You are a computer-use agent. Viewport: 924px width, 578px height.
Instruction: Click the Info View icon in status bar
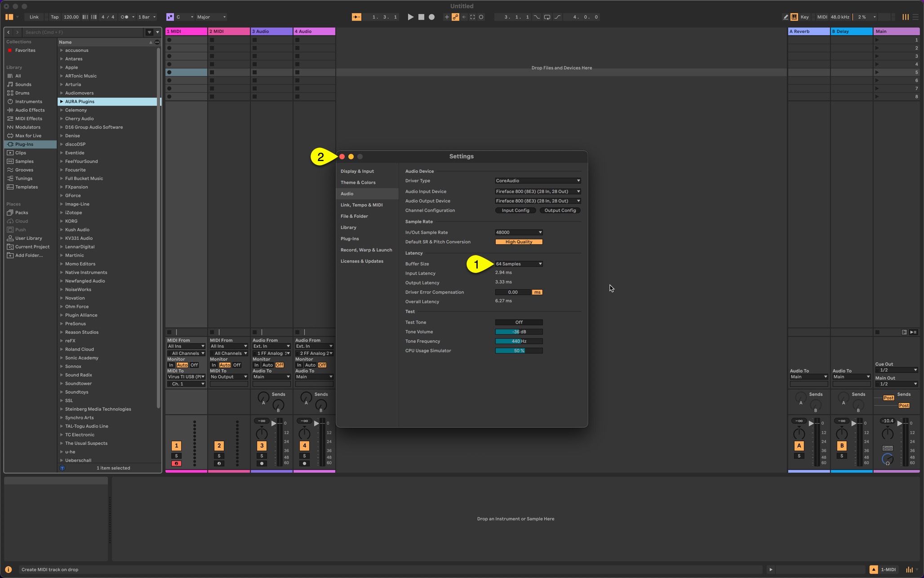click(8, 569)
